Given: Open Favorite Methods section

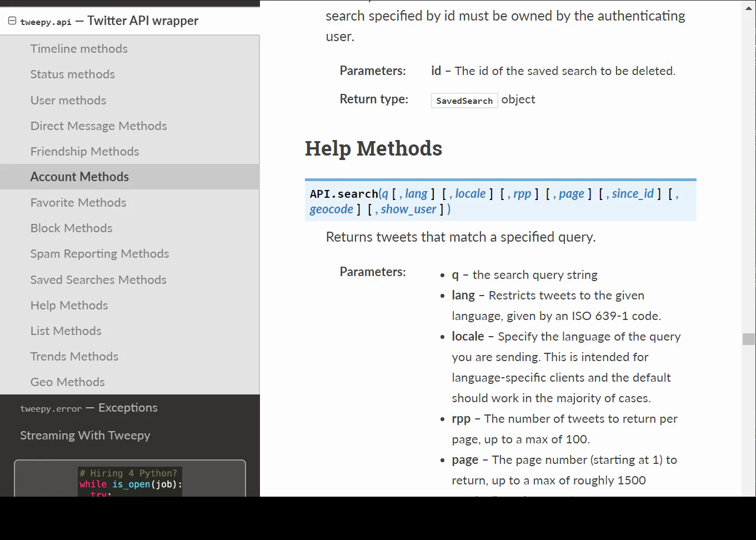Looking at the screenshot, I should click(x=78, y=203).
